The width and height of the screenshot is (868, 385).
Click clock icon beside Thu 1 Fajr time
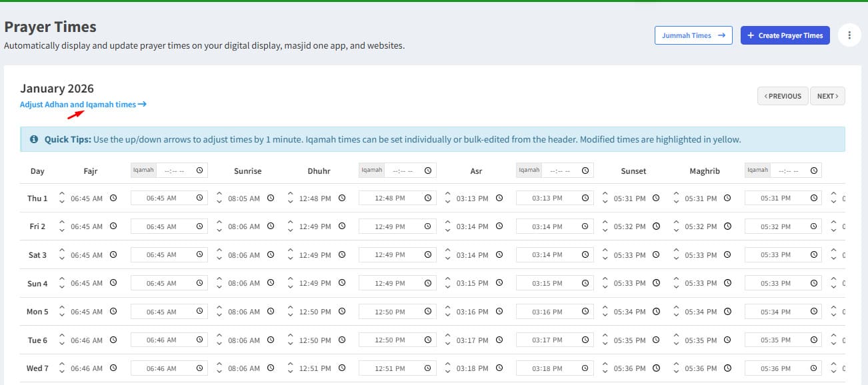113,198
